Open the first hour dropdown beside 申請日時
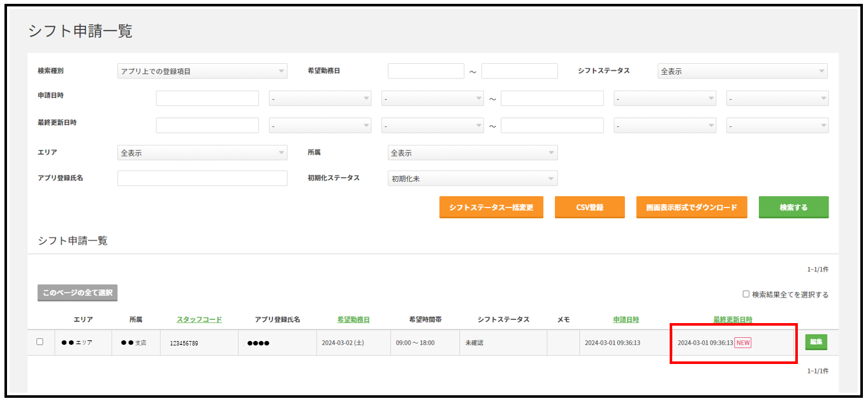Screen dimensions: 868x401 320,98
